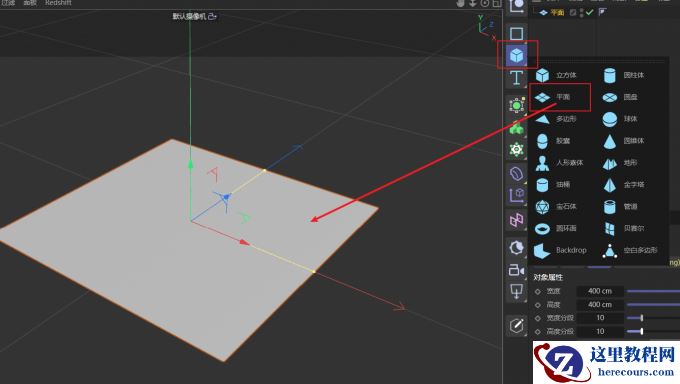680x384 pixels.
Task: Insert a Pyramid (金字塔) primitive
Action: (x=624, y=185)
